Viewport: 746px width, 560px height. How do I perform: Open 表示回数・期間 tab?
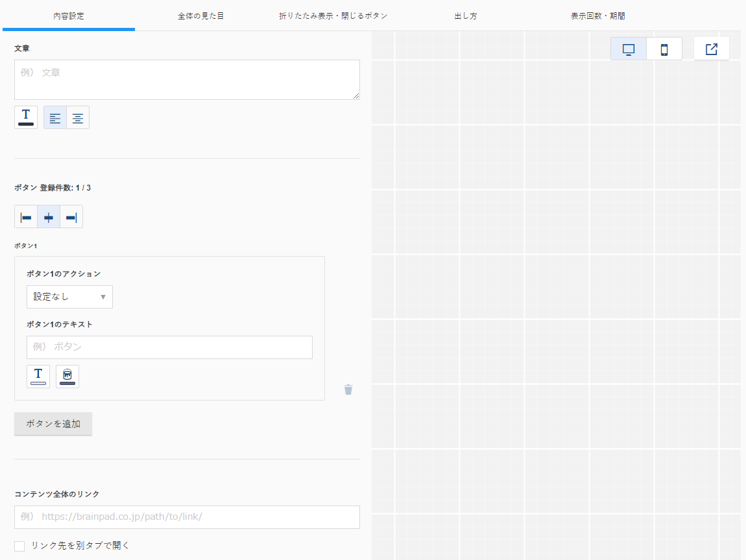tap(597, 16)
